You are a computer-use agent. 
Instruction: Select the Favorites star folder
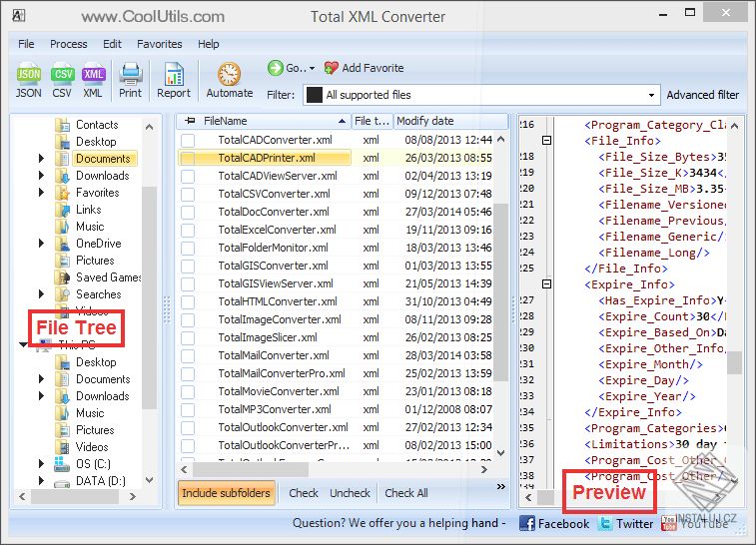point(62,193)
